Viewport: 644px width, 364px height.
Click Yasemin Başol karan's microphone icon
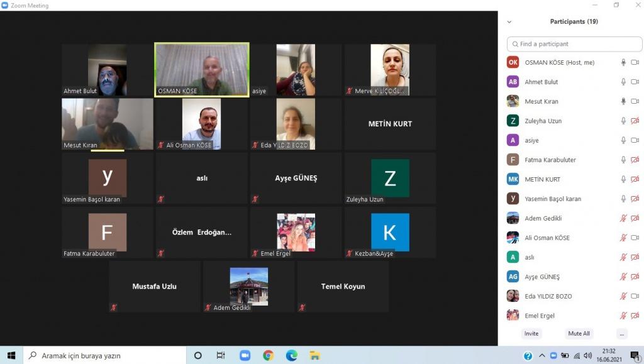coord(623,199)
